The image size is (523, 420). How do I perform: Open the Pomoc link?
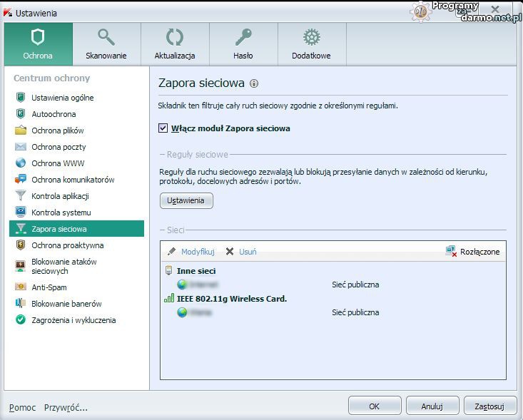tap(22, 407)
